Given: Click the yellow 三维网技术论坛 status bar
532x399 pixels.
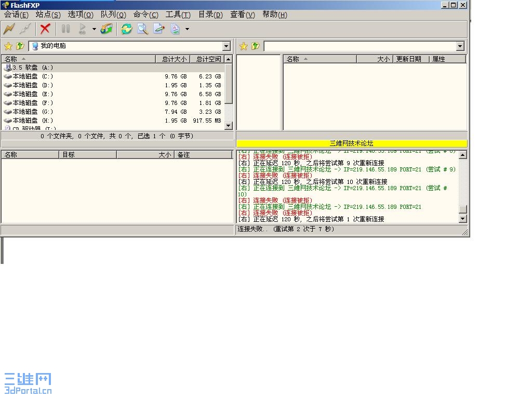Looking at the screenshot, I should click(x=352, y=143).
